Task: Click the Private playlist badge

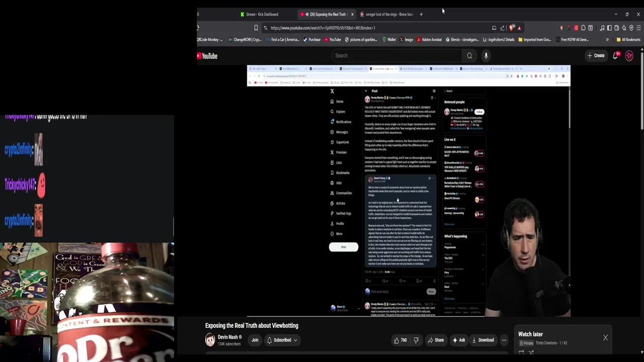Action: click(x=526, y=343)
